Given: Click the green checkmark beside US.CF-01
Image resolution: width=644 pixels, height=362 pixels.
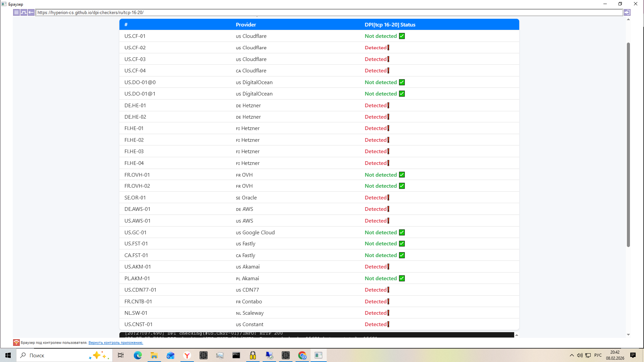Looking at the screenshot, I should click(402, 36).
